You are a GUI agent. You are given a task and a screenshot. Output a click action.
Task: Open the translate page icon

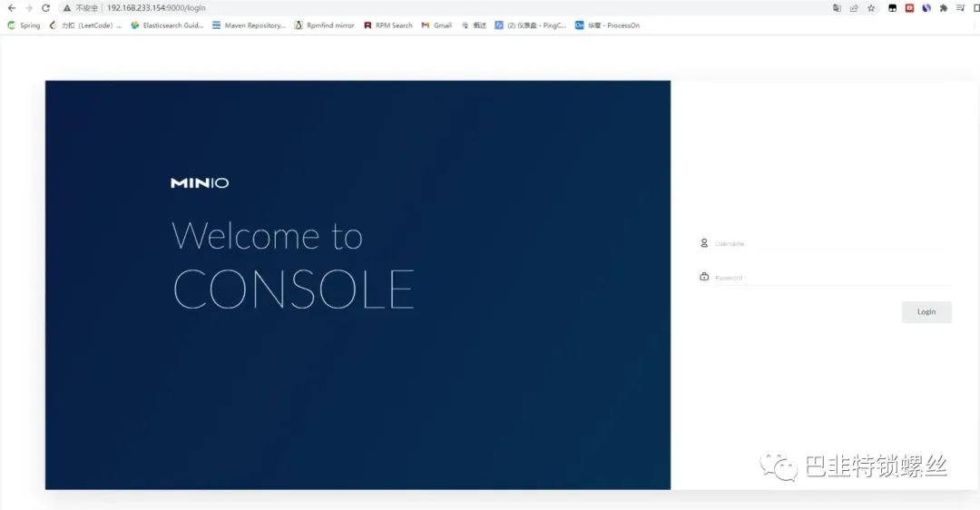(837, 8)
